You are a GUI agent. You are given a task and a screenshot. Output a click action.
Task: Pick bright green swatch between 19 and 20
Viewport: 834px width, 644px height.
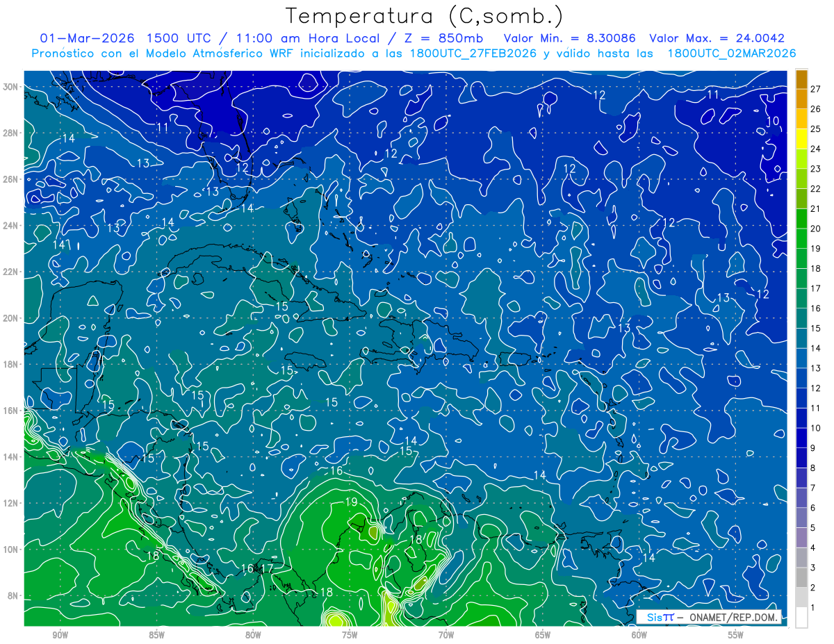pyautogui.click(x=801, y=238)
